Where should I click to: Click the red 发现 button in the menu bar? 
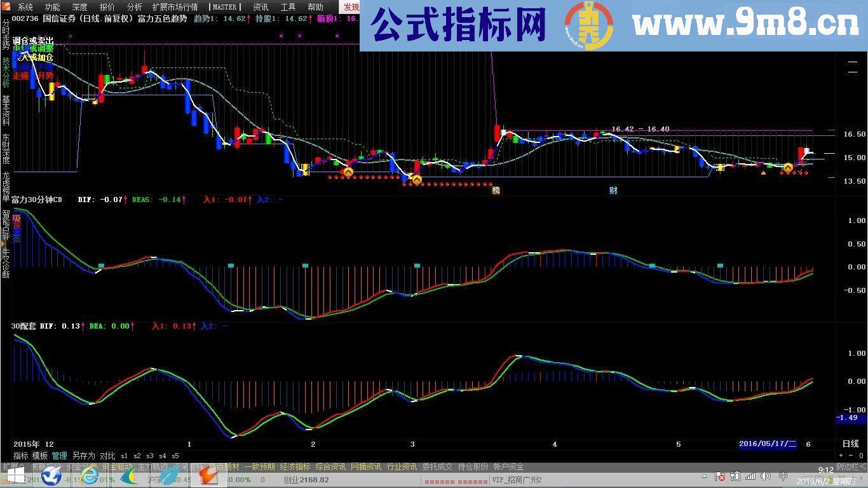pyautogui.click(x=350, y=7)
